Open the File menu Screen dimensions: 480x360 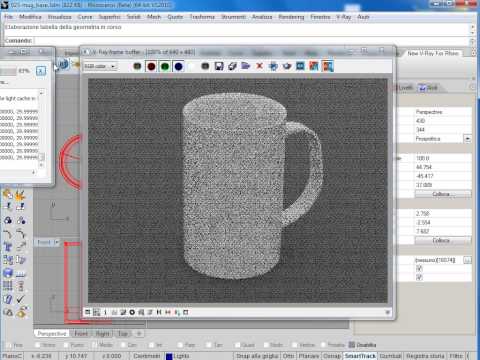pyautogui.click(x=9, y=17)
